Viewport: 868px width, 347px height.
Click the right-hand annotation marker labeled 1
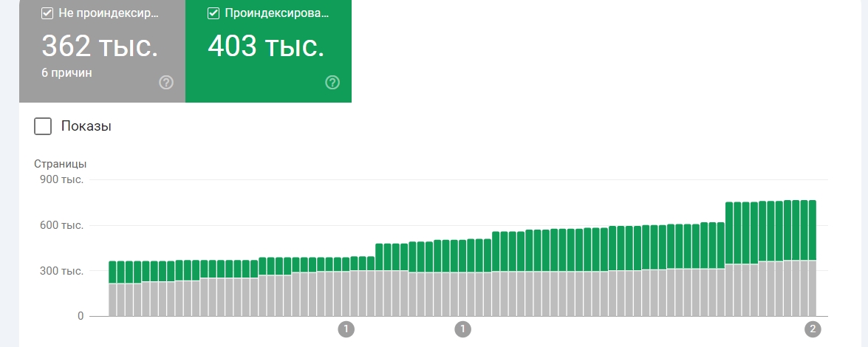(x=462, y=330)
